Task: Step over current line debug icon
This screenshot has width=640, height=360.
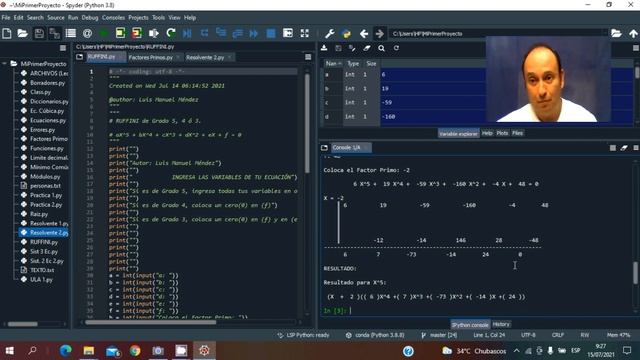Action: 204,33
